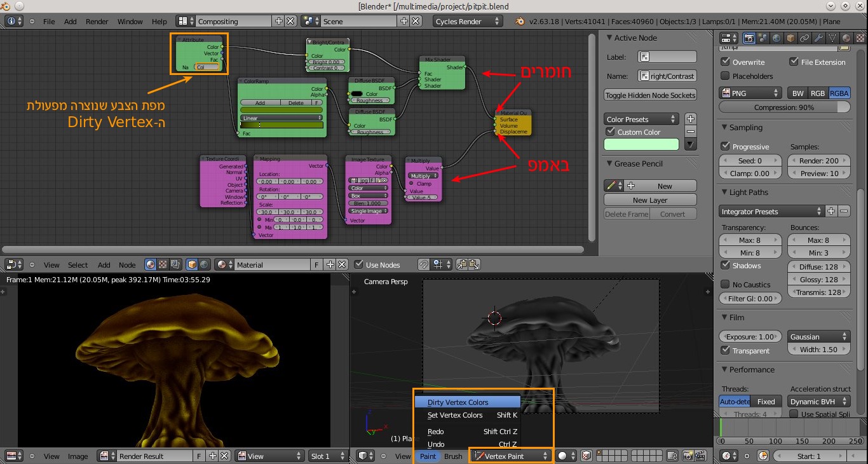Open the Cycles Render engine dropdown
Viewport: 868px width, 464px height.
[x=467, y=21]
